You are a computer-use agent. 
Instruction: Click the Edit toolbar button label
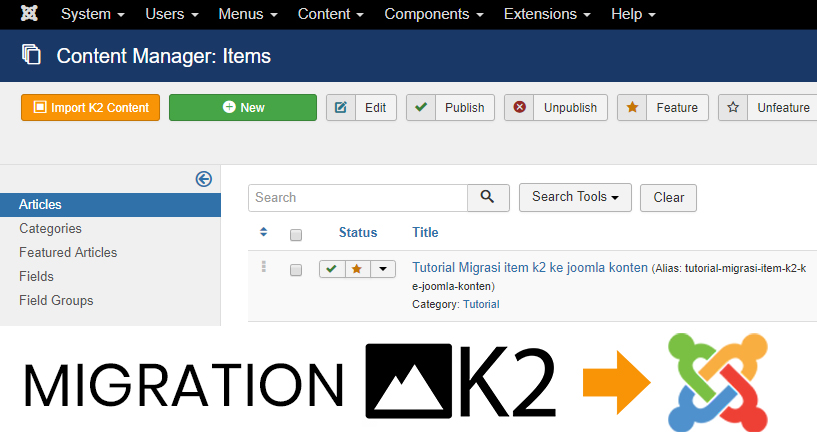pyautogui.click(x=375, y=108)
